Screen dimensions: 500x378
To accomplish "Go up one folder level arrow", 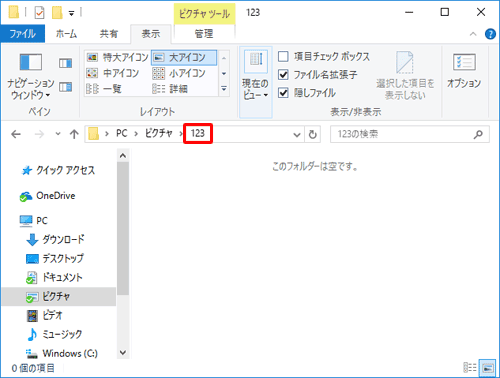I will click(74, 134).
